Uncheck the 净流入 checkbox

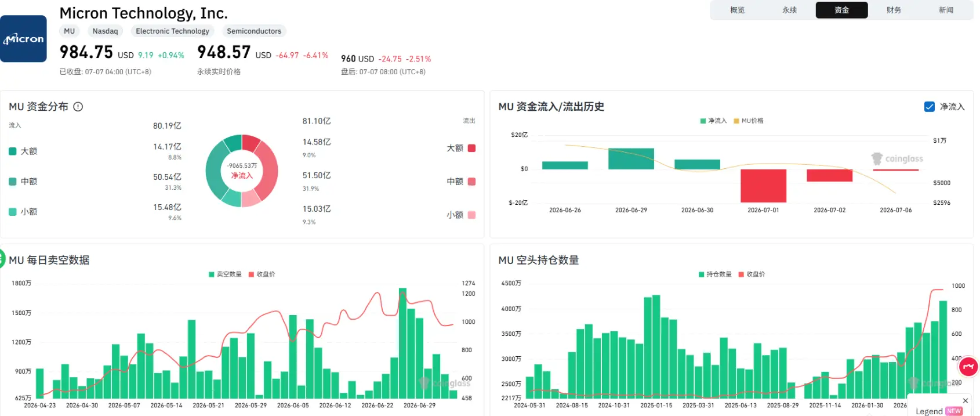click(930, 107)
